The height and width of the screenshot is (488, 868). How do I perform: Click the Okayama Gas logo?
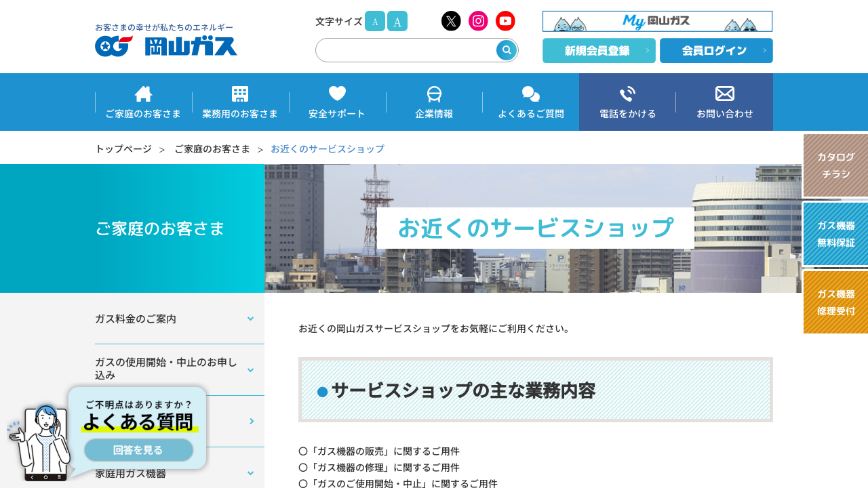click(x=166, y=41)
